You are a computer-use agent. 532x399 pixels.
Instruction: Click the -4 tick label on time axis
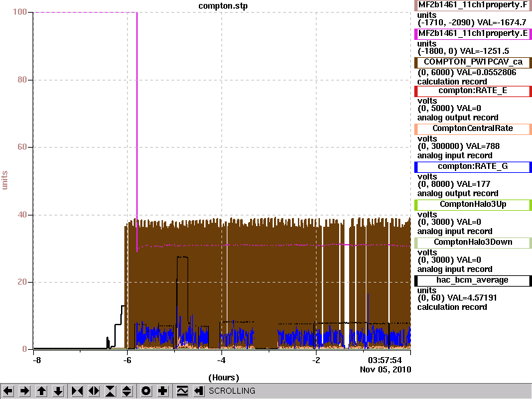coord(221,360)
